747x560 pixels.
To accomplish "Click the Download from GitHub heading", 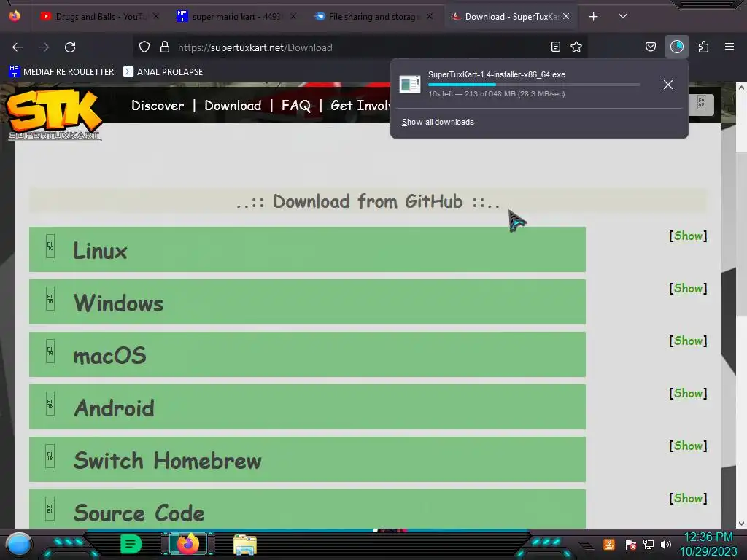I will pos(368,201).
